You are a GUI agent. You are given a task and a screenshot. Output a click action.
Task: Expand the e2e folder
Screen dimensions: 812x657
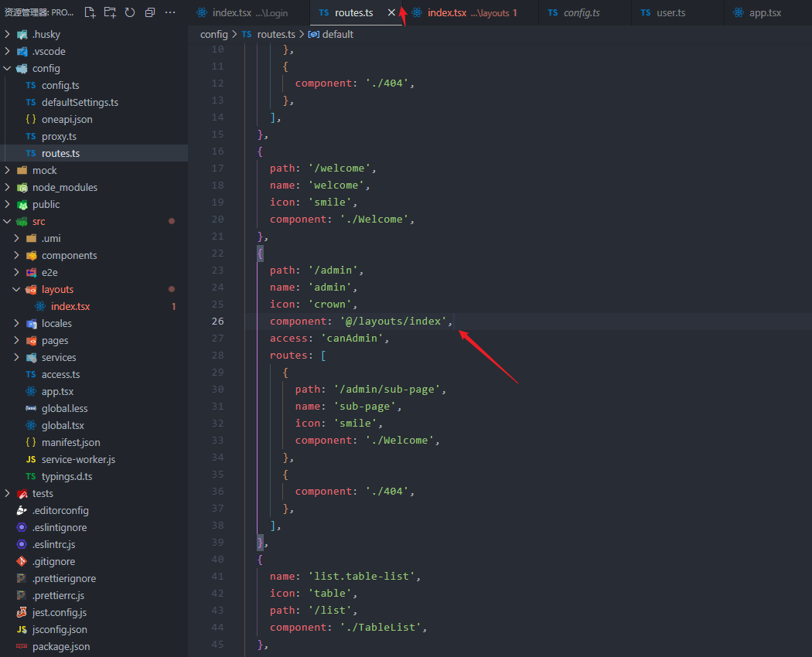[16, 272]
